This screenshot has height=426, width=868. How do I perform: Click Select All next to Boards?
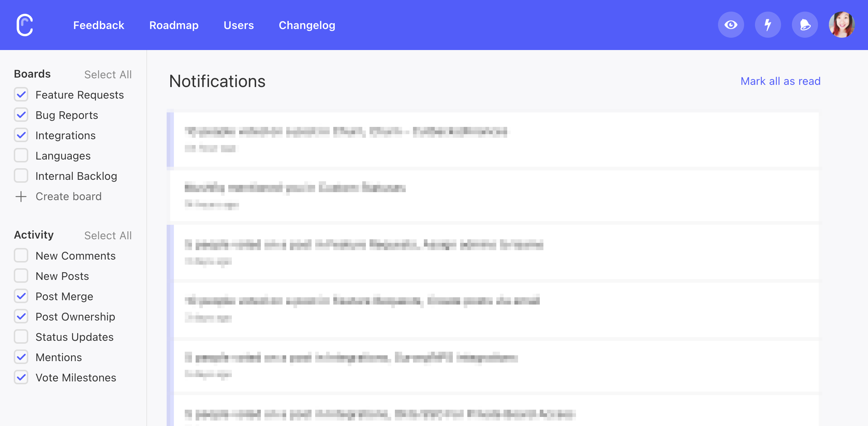(x=108, y=74)
